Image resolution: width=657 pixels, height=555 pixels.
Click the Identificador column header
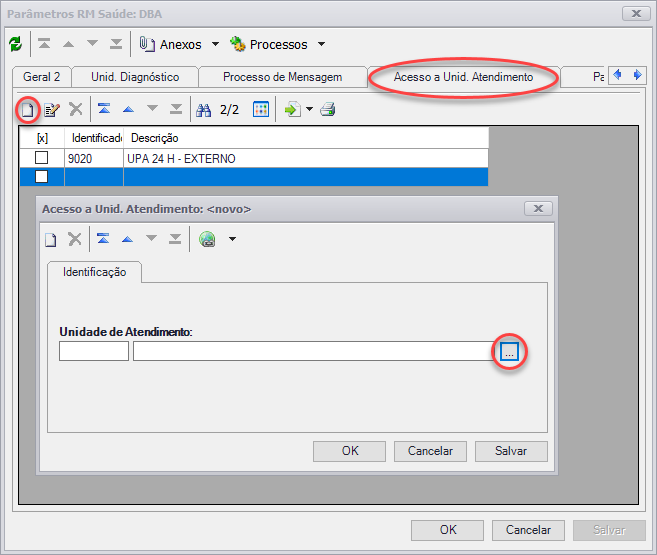click(x=94, y=138)
